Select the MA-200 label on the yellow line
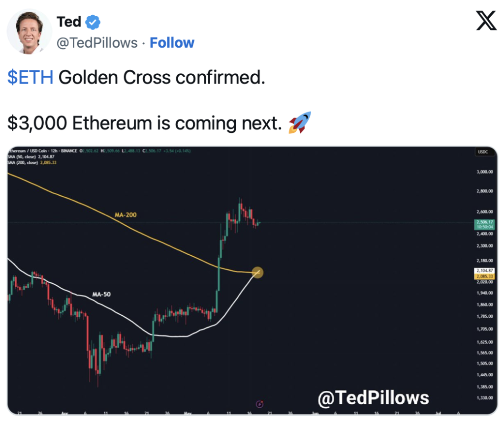The image size is (504, 421). pyautogui.click(x=126, y=214)
